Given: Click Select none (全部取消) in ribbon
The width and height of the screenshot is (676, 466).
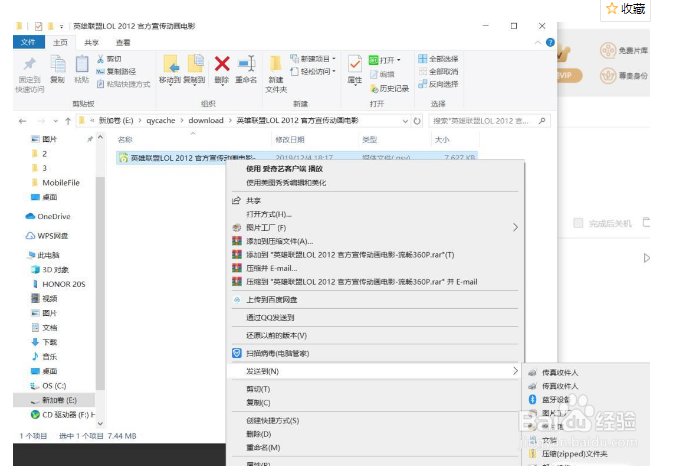Looking at the screenshot, I should [438, 71].
